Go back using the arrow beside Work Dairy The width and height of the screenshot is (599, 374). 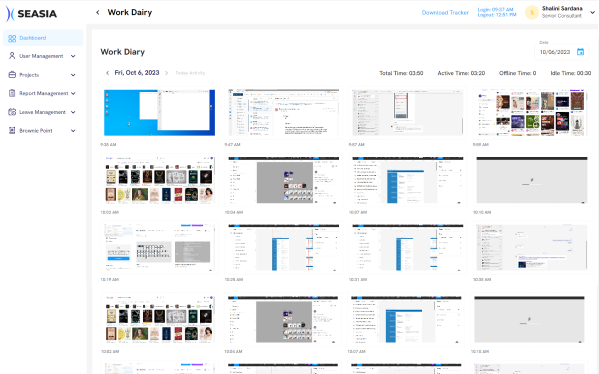[x=98, y=13]
